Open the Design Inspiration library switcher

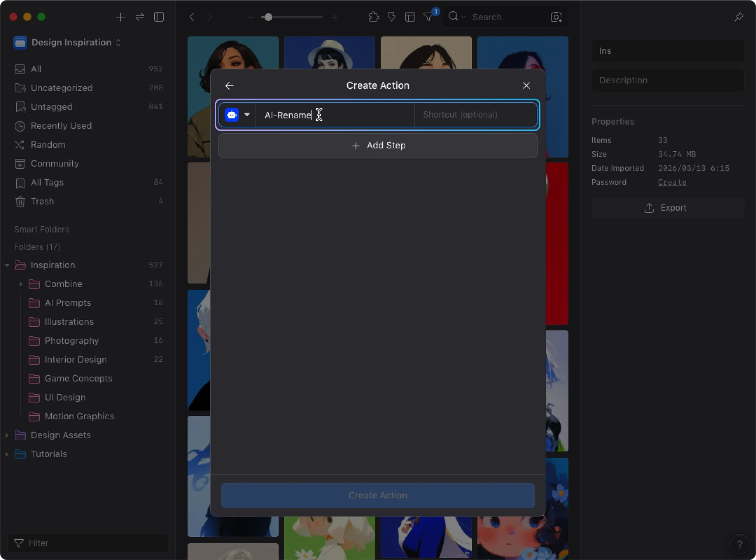click(x=71, y=42)
